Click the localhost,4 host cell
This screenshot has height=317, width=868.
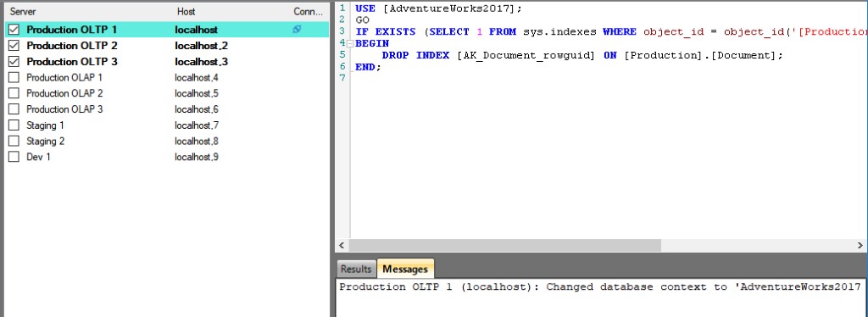[x=197, y=77]
